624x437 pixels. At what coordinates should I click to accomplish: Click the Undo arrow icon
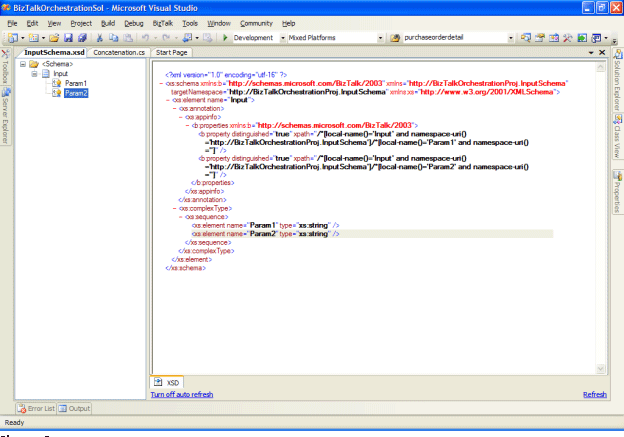click(145, 38)
